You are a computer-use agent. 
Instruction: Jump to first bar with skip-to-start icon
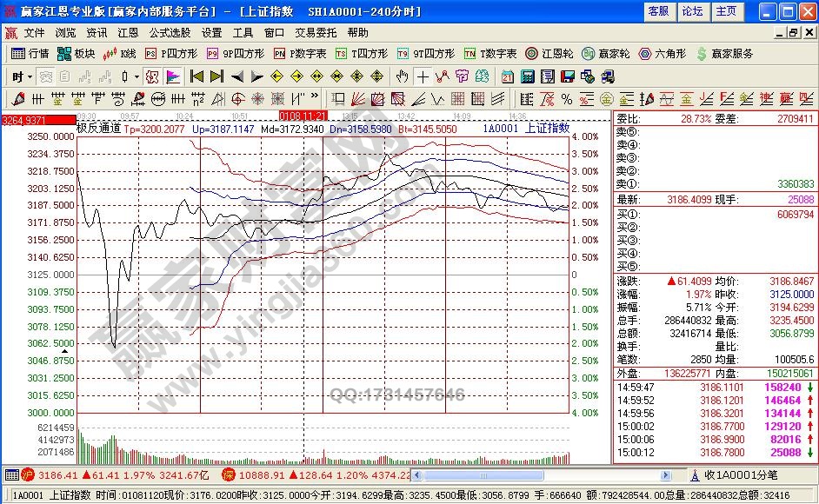tap(196, 76)
